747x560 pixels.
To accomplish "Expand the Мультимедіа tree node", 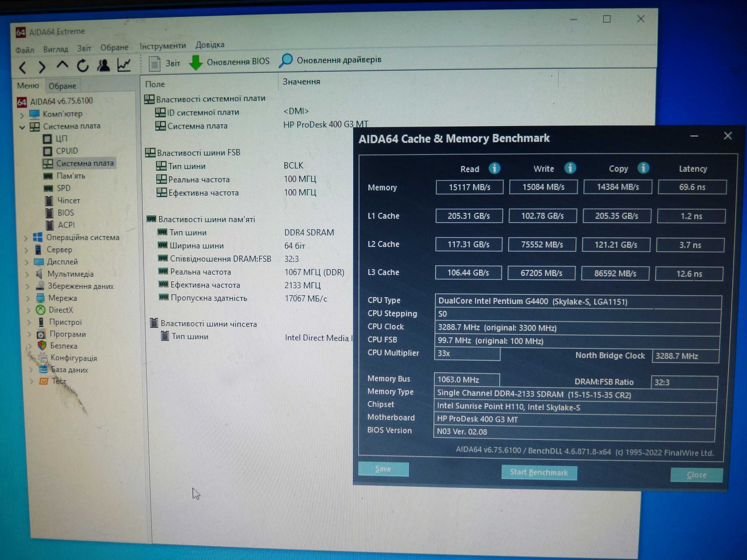I will click(27, 274).
